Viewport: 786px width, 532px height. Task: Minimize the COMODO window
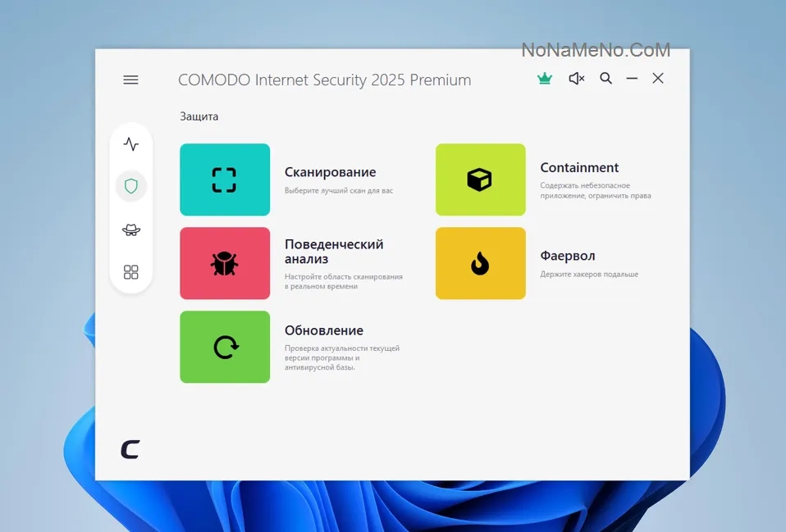tap(632, 79)
